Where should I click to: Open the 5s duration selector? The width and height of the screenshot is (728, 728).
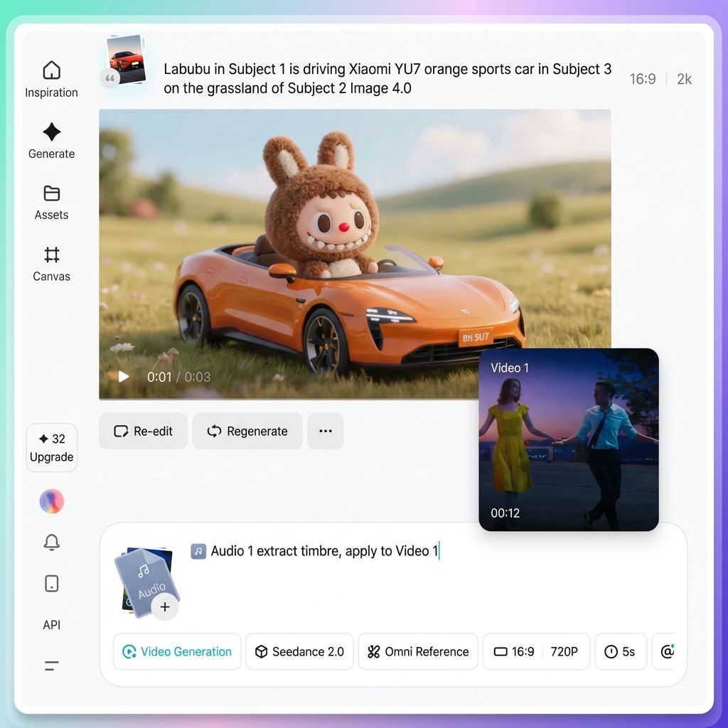620,652
